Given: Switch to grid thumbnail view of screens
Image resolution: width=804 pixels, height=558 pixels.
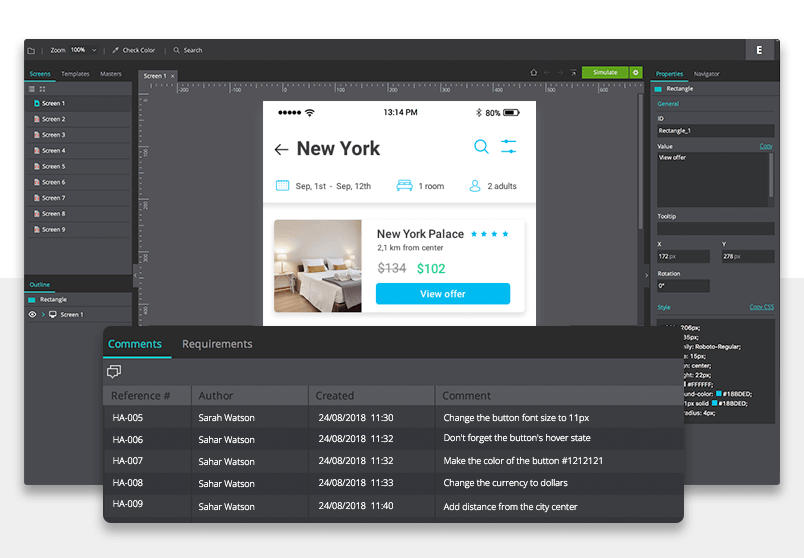Looking at the screenshot, I should click(43, 89).
